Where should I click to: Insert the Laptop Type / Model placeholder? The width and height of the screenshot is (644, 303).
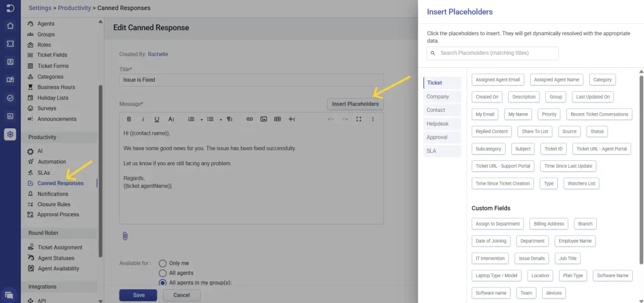[x=497, y=275]
